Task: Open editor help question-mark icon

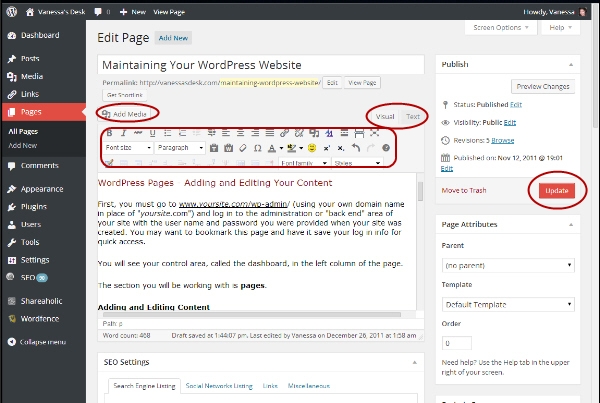Action: click(386, 148)
